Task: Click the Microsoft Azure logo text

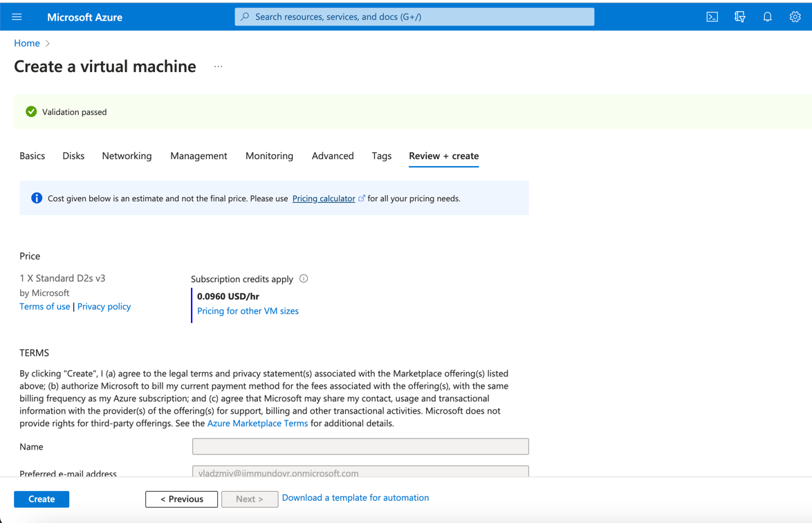Action: click(85, 17)
